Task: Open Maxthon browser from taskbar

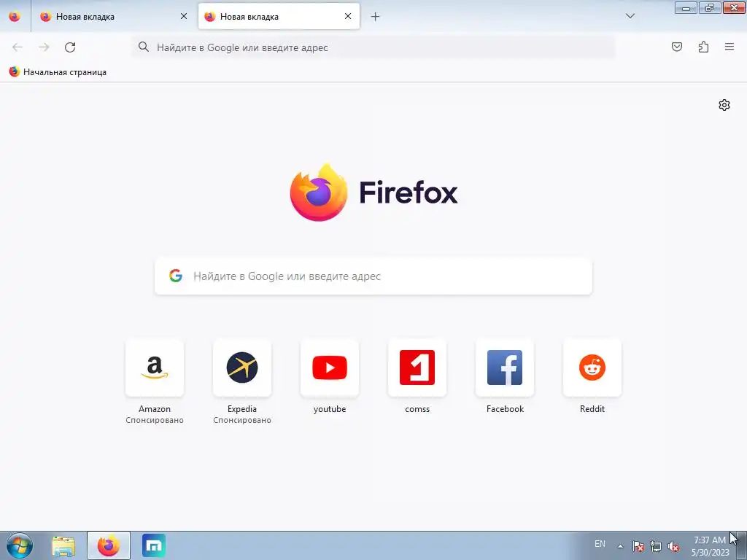Action: [154, 545]
